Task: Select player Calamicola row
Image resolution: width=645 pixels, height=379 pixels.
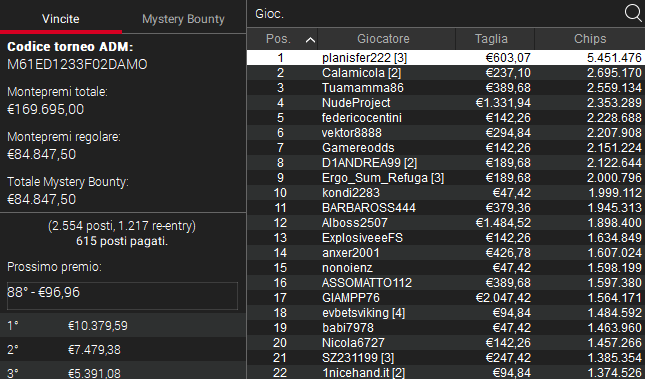Action: (x=446, y=73)
